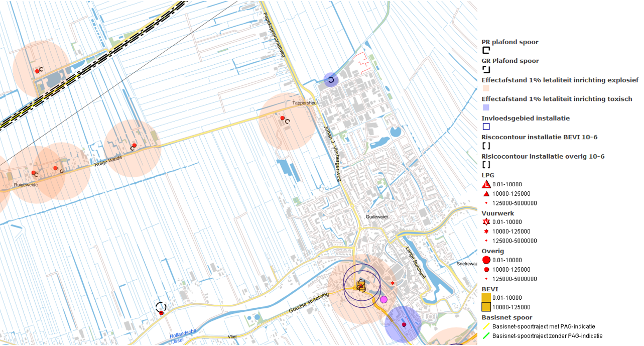Click the GR Plafond spoor legend symbol
The image size is (644, 346).
[x=486, y=69]
